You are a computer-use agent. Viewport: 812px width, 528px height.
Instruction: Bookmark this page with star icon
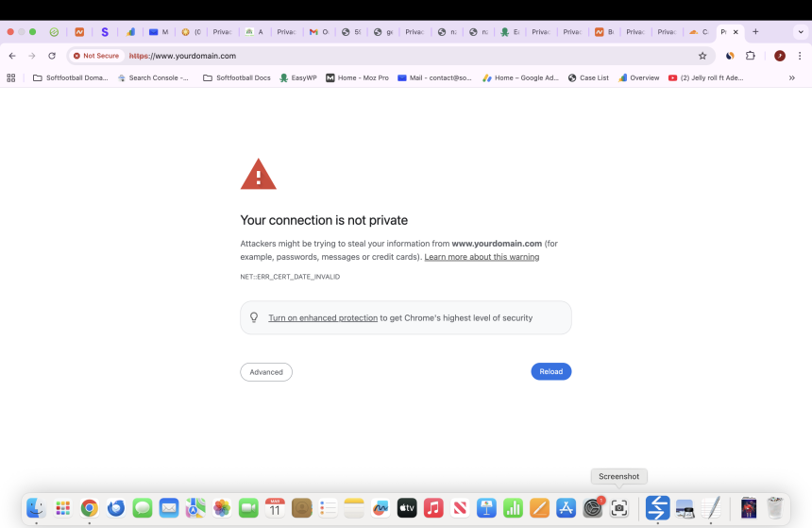(702, 56)
